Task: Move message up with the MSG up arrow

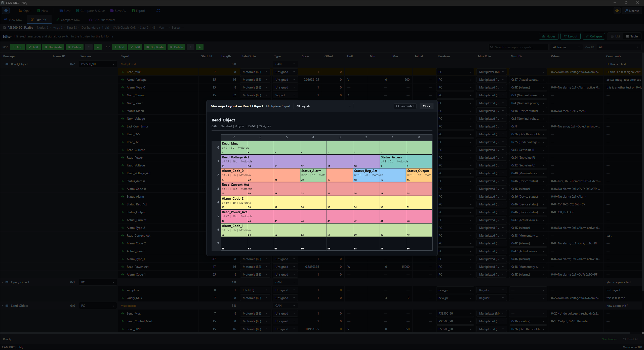Action: coord(89,47)
